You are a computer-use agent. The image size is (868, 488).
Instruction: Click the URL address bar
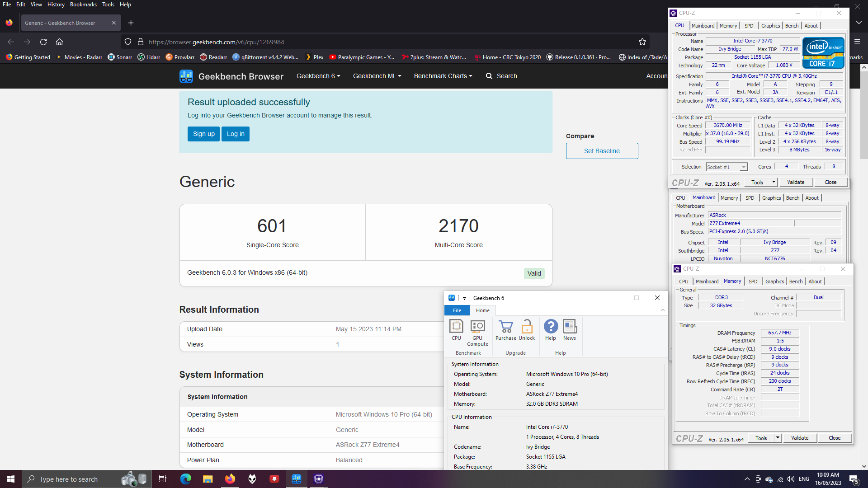(x=384, y=42)
